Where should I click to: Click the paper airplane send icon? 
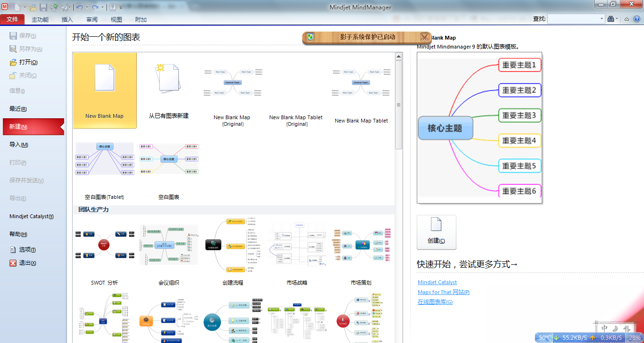coord(65,8)
